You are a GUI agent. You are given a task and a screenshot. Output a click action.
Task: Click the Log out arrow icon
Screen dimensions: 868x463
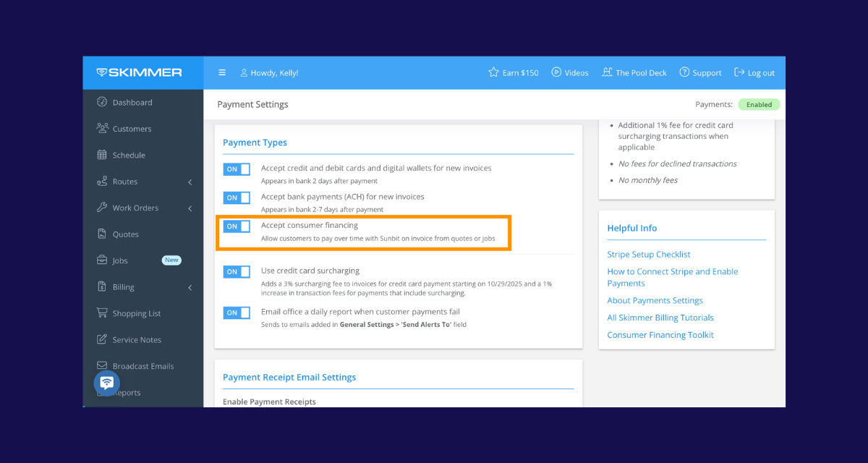(x=739, y=72)
